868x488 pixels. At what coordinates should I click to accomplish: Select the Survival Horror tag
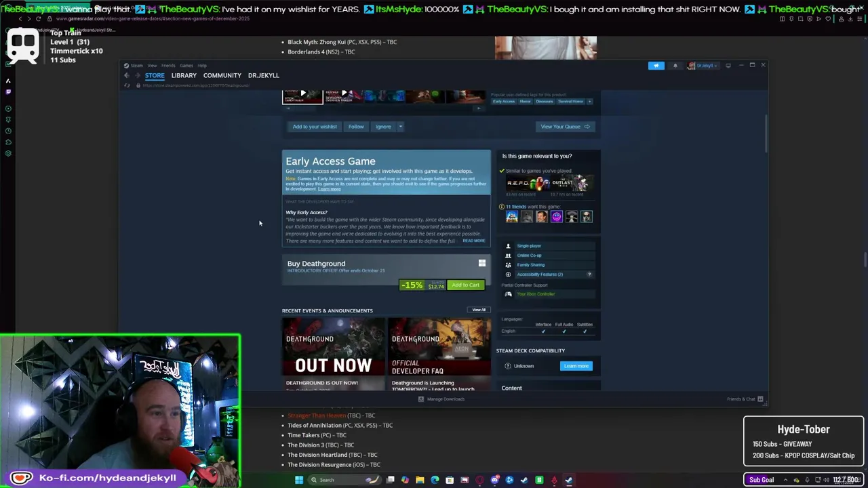[570, 102]
